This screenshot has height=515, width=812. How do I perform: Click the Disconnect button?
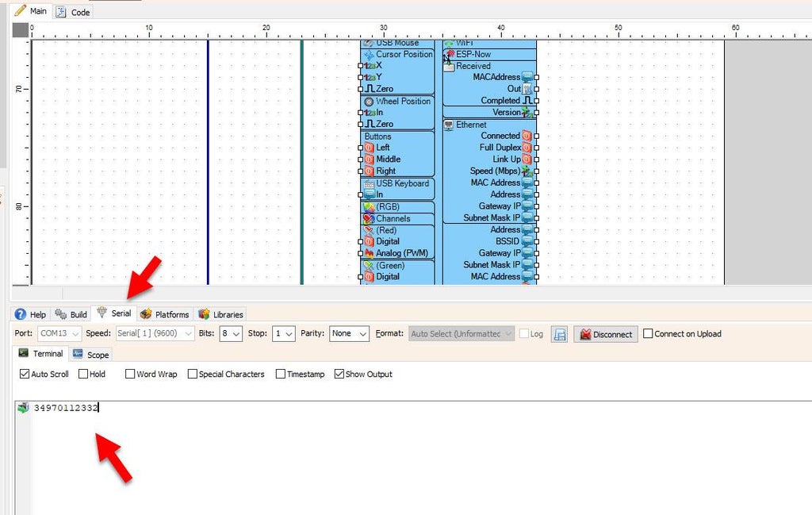coord(605,334)
